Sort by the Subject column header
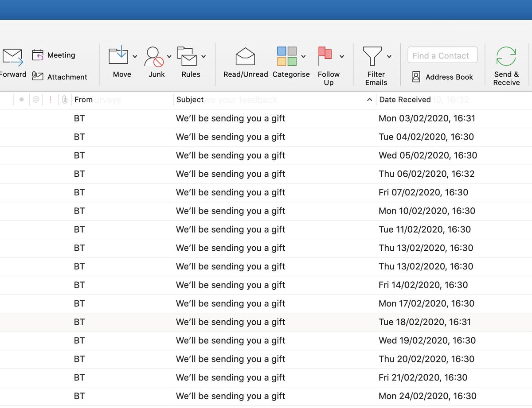532x408 pixels. coord(190,100)
